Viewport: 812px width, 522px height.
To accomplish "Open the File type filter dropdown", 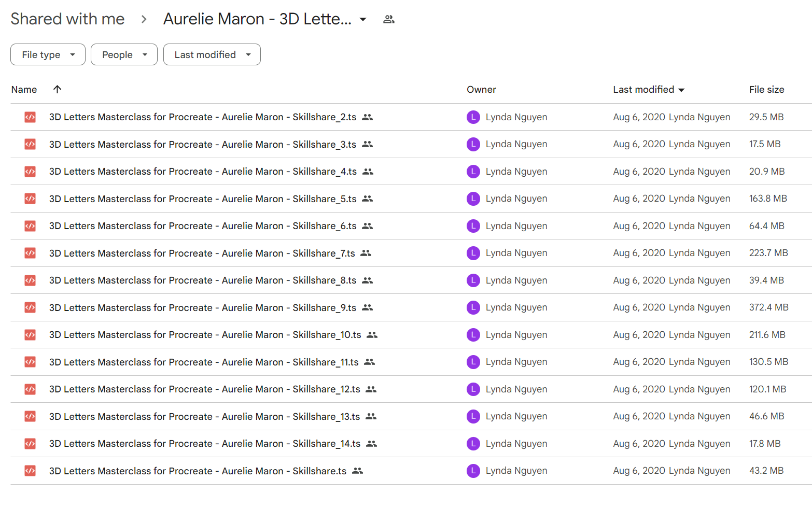I will [48, 54].
